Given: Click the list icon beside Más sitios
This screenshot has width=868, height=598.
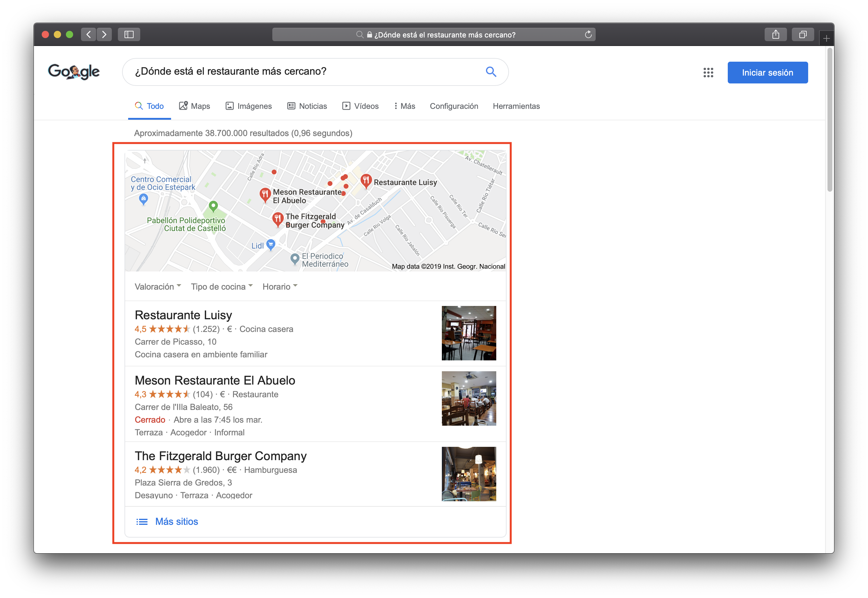Looking at the screenshot, I should (x=142, y=522).
